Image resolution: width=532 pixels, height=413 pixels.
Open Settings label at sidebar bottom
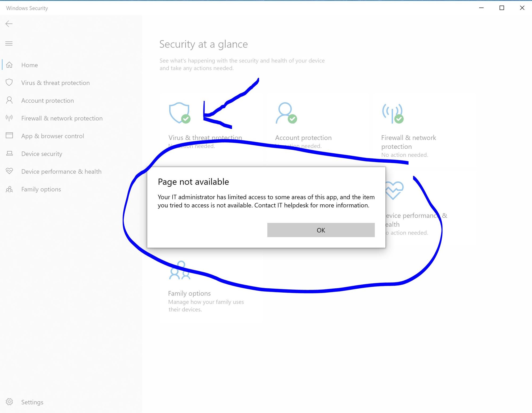pyautogui.click(x=32, y=402)
